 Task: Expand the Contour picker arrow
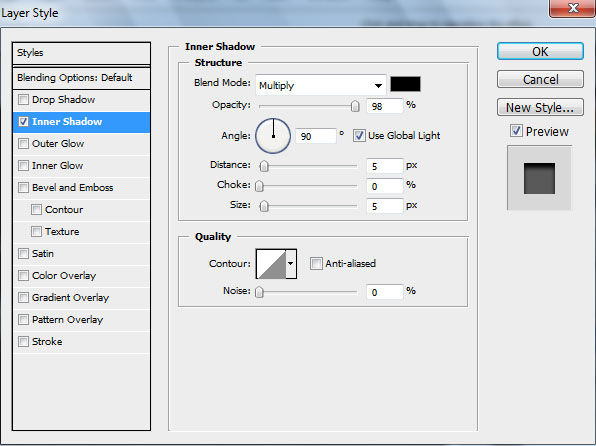click(x=291, y=264)
